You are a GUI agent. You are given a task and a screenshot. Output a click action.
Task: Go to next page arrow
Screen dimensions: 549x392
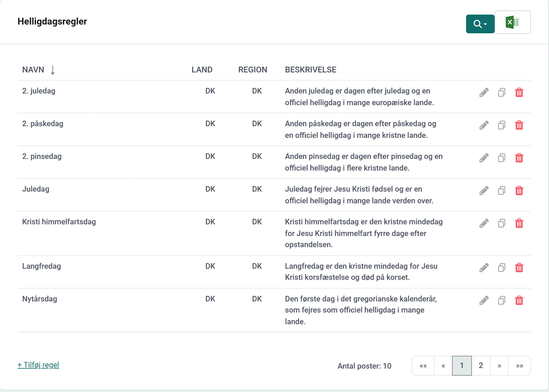point(499,366)
